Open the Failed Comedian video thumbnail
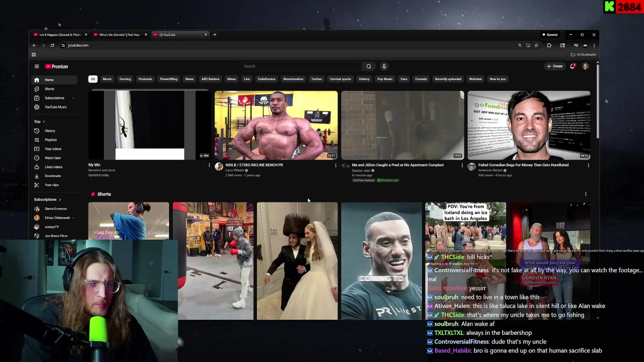The image size is (644, 362). [x=529, y=125]
